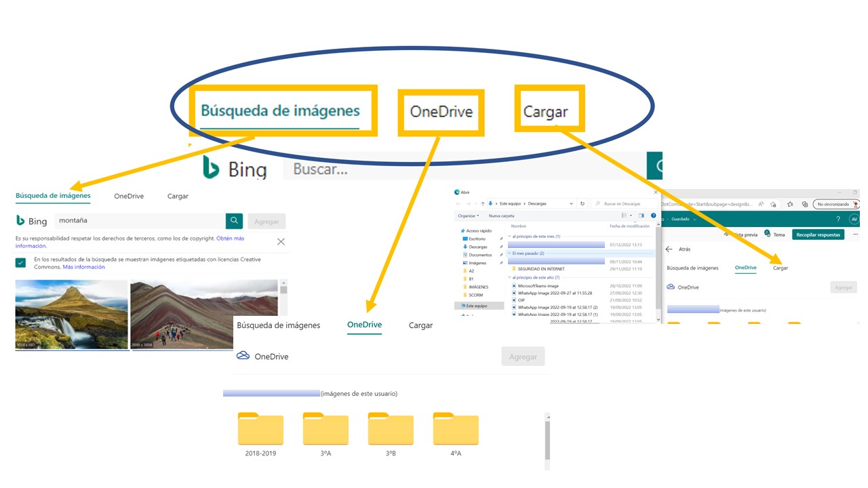Click the Edge read aloud icon
868x488 pixels.
coord(761,204)
